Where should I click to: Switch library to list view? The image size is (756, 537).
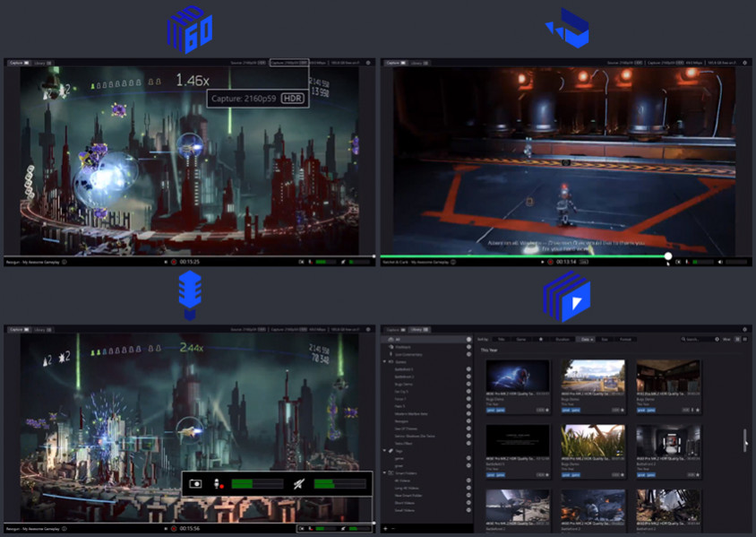(743, 340)
